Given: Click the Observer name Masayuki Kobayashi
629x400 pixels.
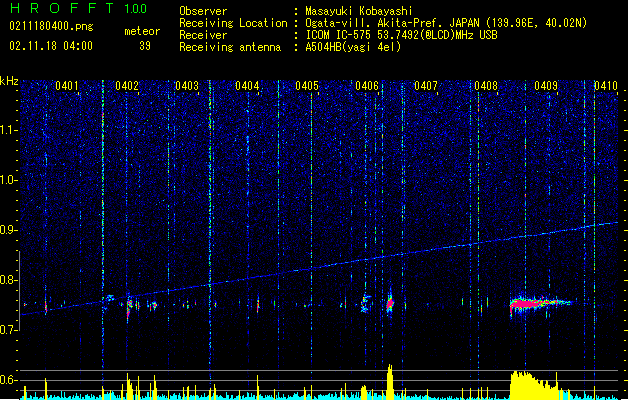Looking at the screenshot, I should point(359,11).
